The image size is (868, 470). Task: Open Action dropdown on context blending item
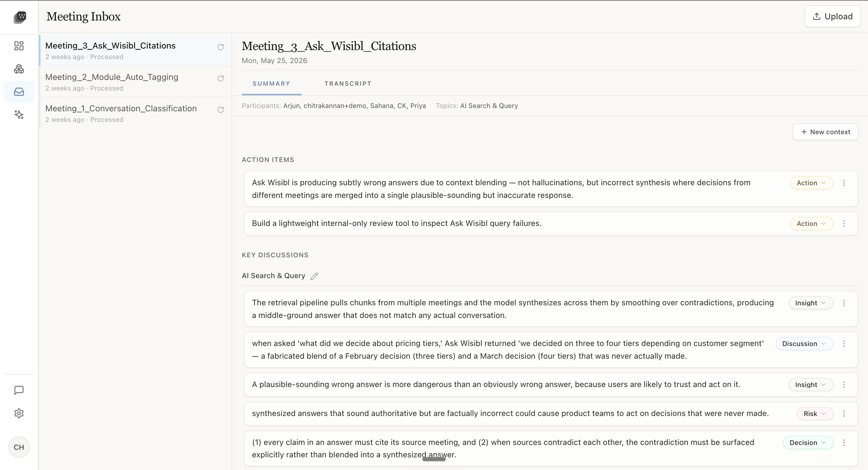tap(811, 183)
